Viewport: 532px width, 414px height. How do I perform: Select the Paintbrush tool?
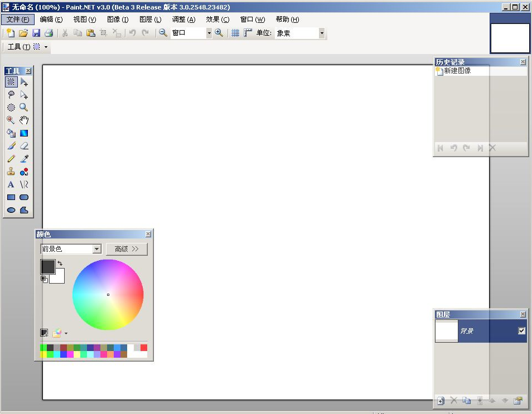(11, 146)
